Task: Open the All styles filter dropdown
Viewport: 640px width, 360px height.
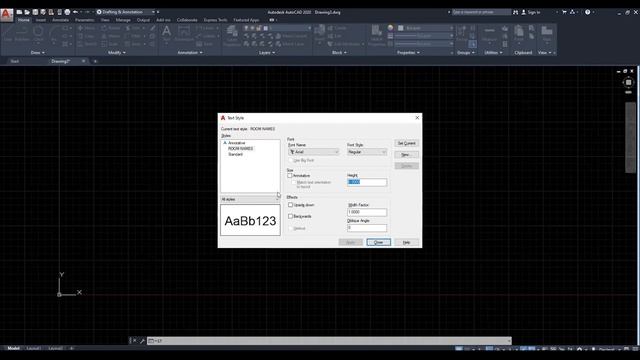Action: click(250, 199)
